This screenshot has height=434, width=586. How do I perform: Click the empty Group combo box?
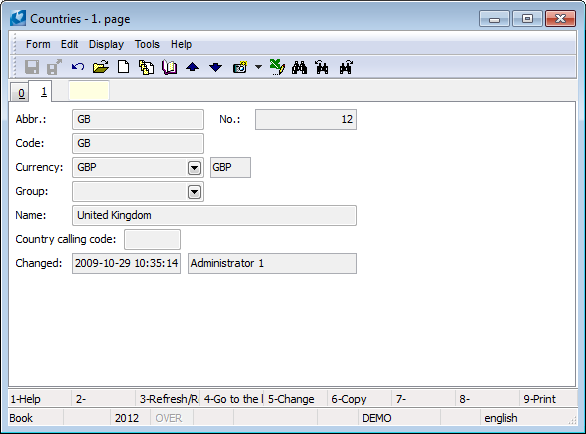[138, 191]
